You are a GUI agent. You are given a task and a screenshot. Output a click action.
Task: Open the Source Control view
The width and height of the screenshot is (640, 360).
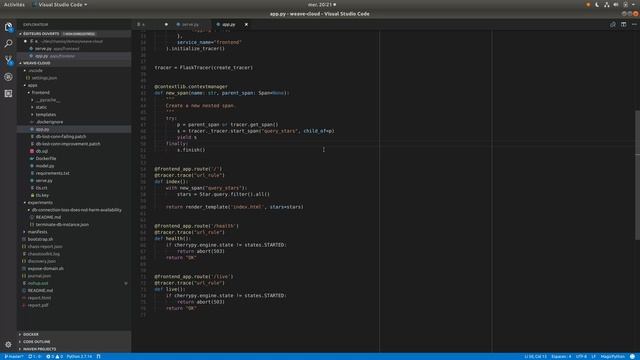[x=8, y=60]
